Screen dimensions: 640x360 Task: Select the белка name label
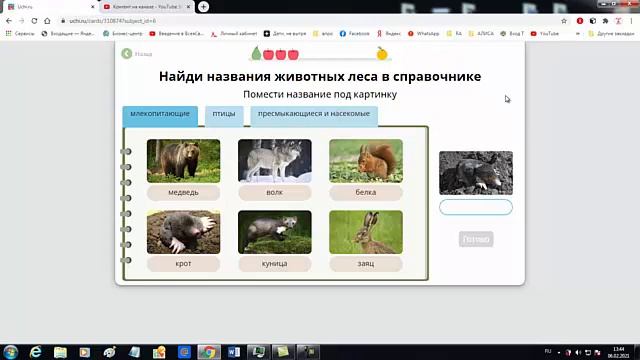coord(366,193)
